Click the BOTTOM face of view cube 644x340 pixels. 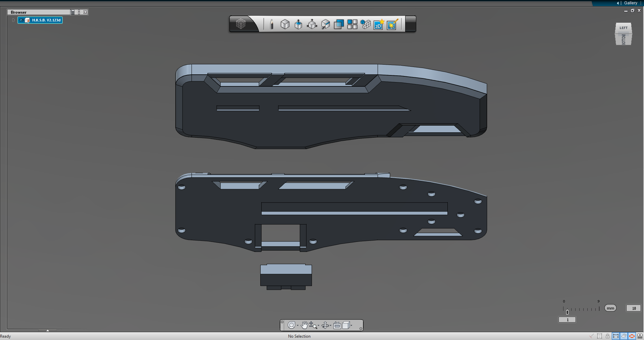coord(624,39)
